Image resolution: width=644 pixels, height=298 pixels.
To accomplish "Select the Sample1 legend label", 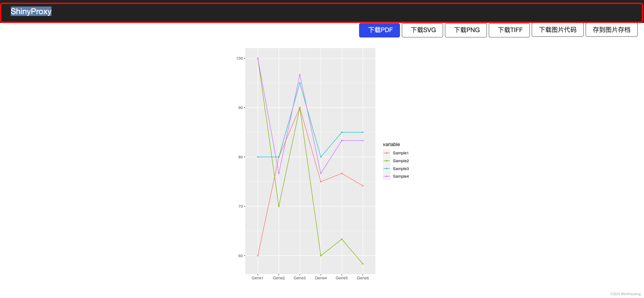I will [x=400, y=153].
